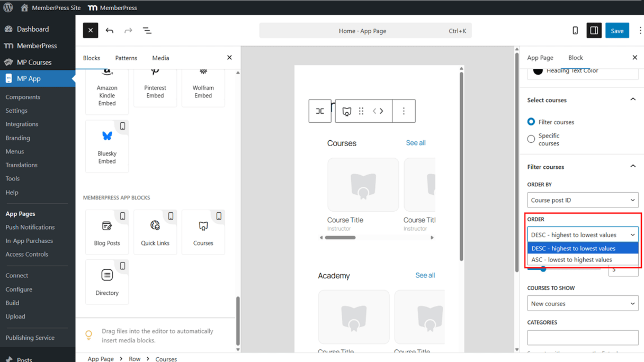The image size is (644, 362).
Task: Insert the Bluesky Embed block
Action: click(x=107, y=146)
